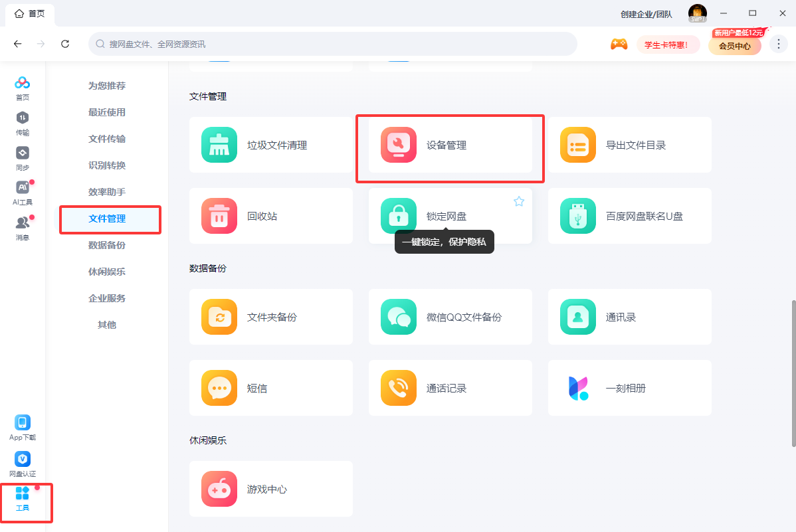796x532 pixels.
Task: Select 最近使用 category
Action: click(106, 112)
